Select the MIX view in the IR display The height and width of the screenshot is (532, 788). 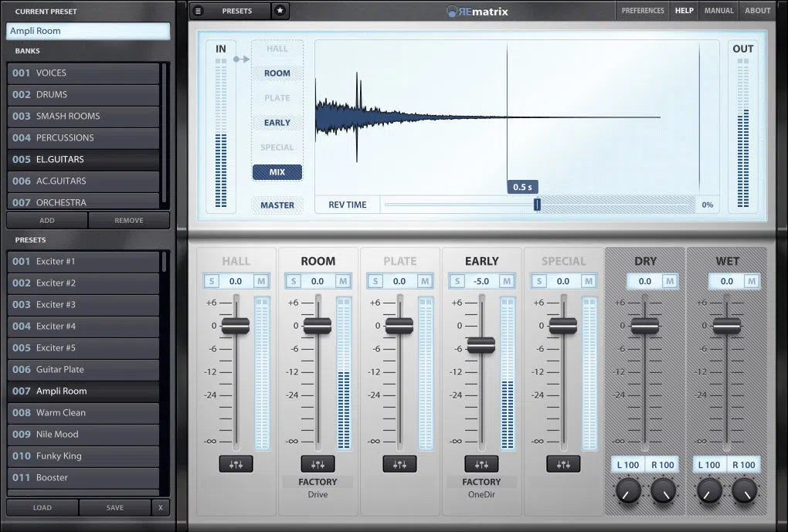(x=277, y=171)
